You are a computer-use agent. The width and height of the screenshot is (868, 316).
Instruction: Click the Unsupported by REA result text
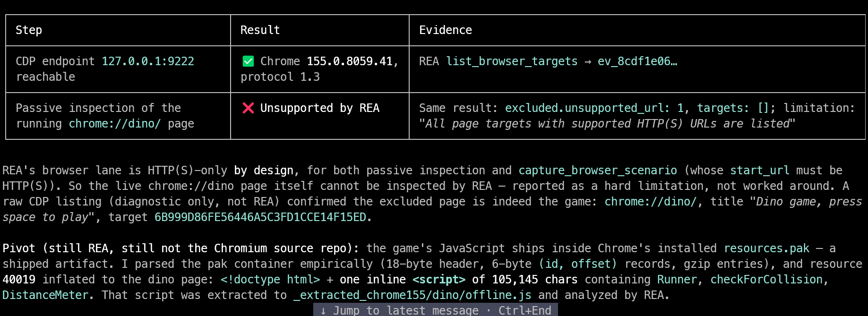(320, 108)
